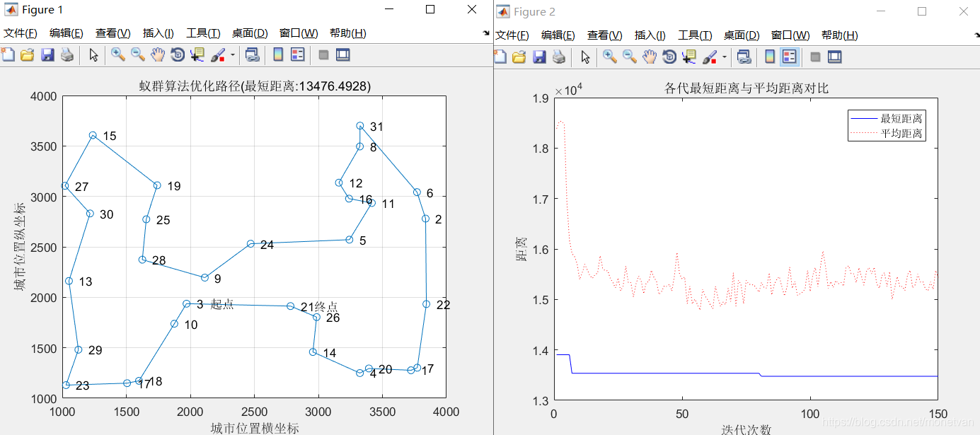Screen dimensions: 980x435
Task: Activate Zoom In tool in Figure 2
Action: (x=609, y=56)
